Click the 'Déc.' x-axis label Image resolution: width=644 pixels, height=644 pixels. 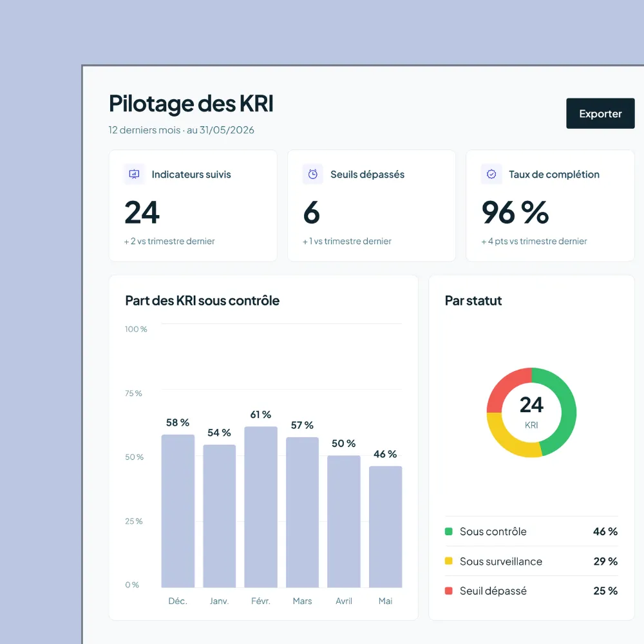point(178,601)
